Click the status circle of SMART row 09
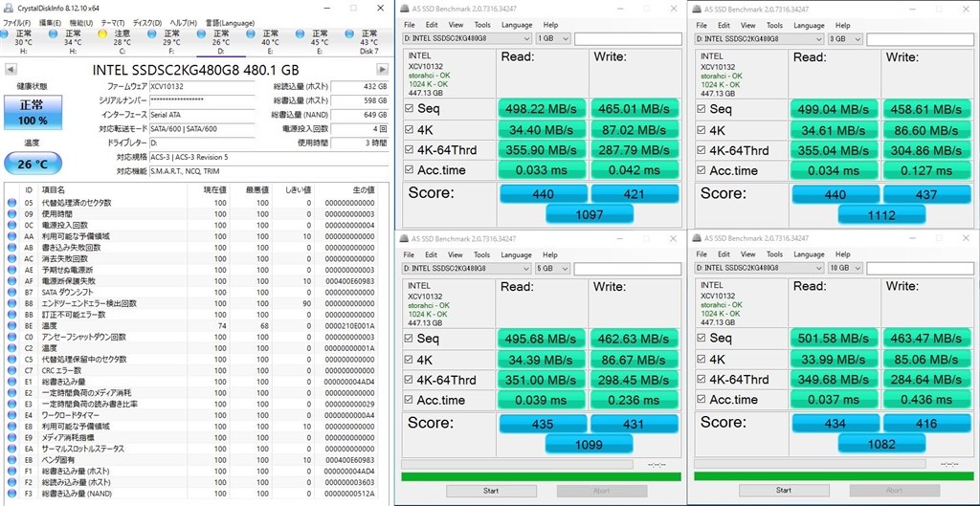 [x=11, y=214]
